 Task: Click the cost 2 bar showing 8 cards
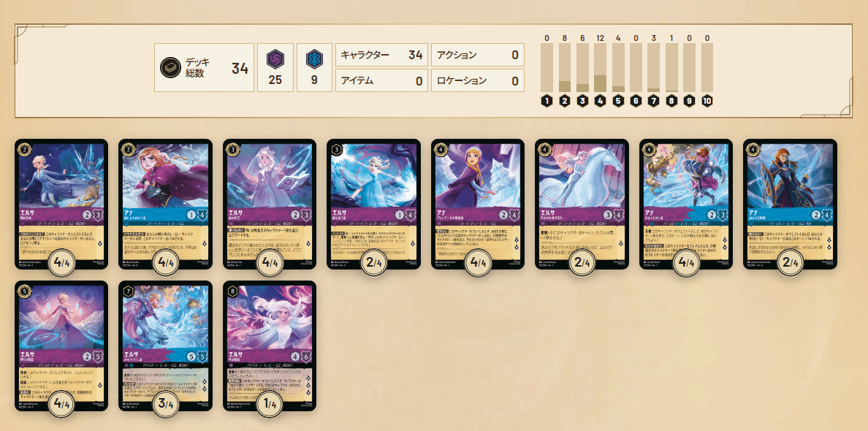click(565, 67)
